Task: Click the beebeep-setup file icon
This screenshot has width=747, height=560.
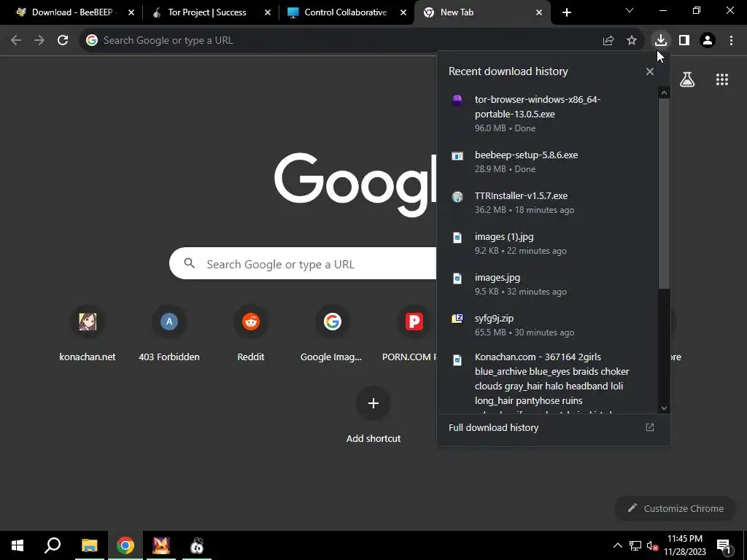Action: [x=457, y=156]
